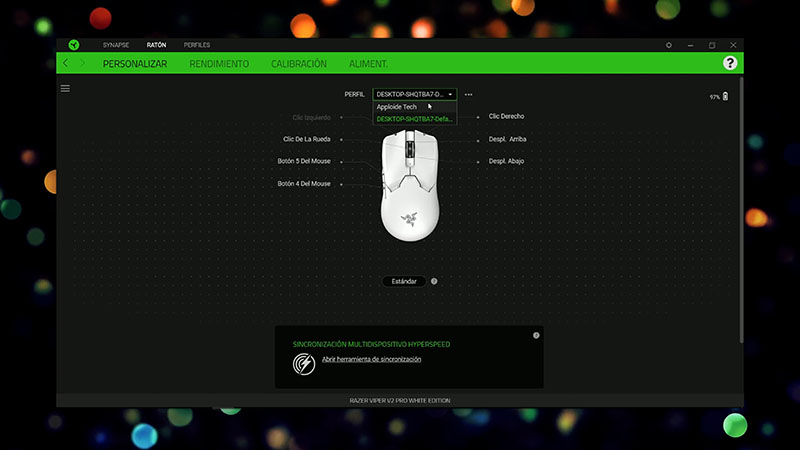The image size is (800, 450).
Task: Choose the DESKTOP-SHQTBA7-Default profile option
Action: [414, 119]
